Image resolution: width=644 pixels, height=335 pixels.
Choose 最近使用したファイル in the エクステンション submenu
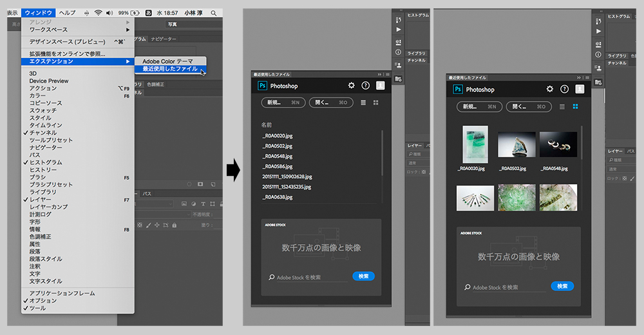(170, 69)
